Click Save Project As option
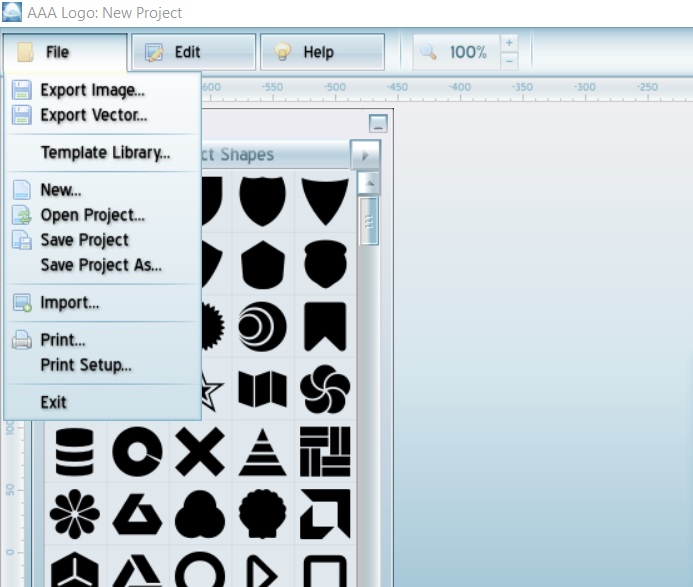Viewport: 693px width, 587px height. coord(101,265)
